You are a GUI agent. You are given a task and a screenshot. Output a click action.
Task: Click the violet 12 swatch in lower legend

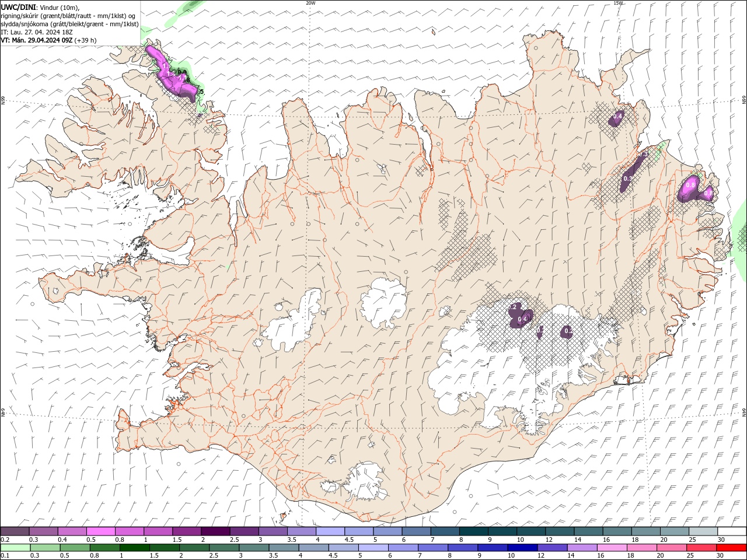pos(552,548)
